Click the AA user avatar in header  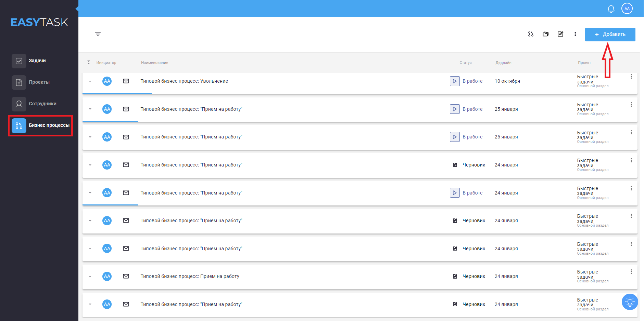point(627,9)
